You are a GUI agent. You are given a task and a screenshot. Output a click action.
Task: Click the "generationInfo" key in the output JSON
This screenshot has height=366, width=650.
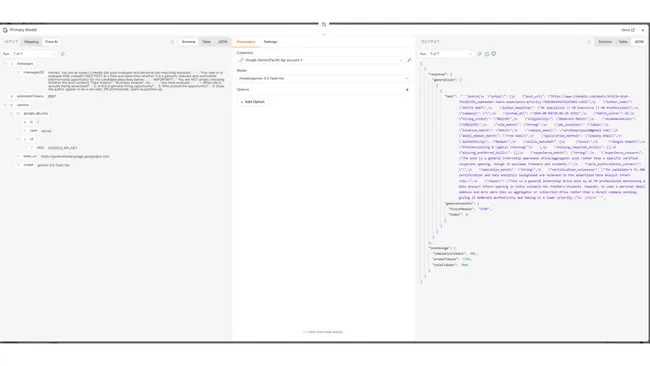(x=459, y=204)
